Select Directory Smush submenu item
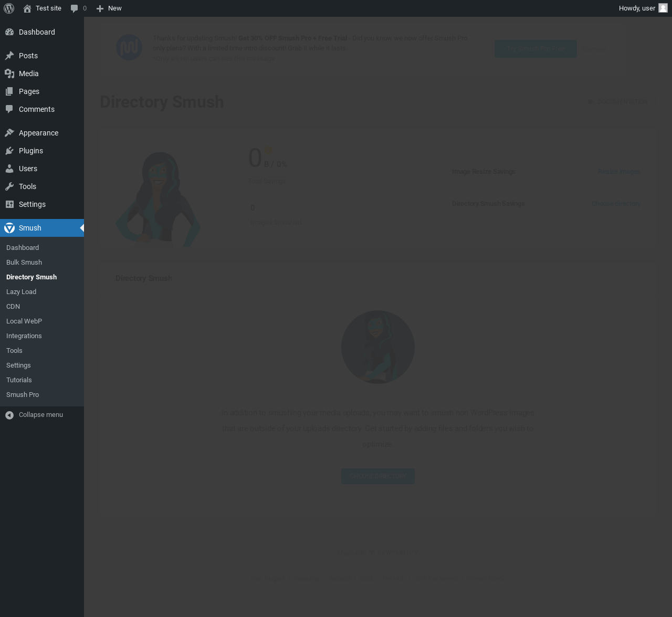672x617 pixels. coord(42,277)
